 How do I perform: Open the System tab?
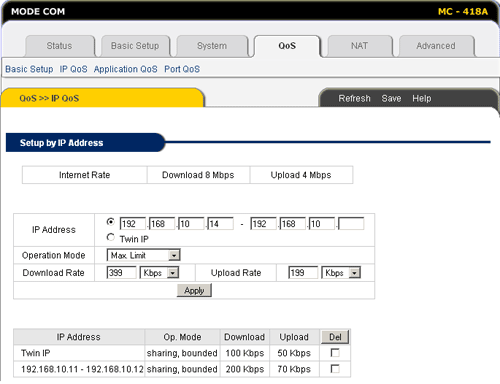click(212, 46)
